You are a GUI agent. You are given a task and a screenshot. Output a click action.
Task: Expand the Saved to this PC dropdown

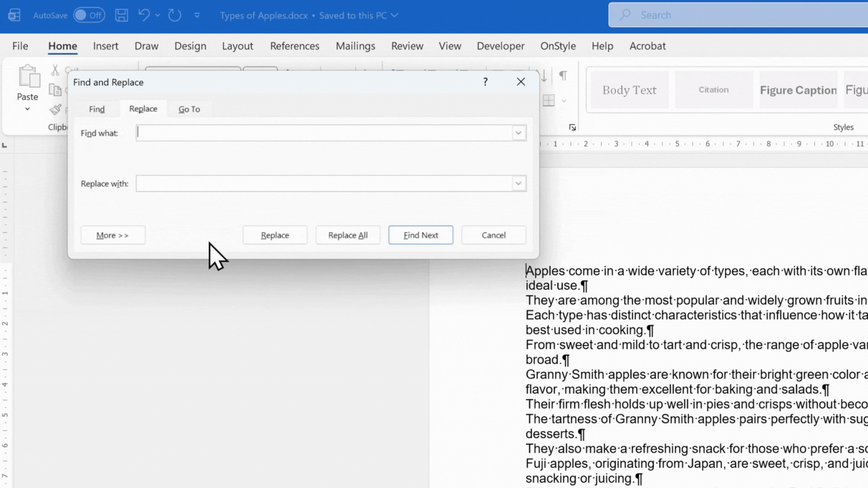point(394,15)
